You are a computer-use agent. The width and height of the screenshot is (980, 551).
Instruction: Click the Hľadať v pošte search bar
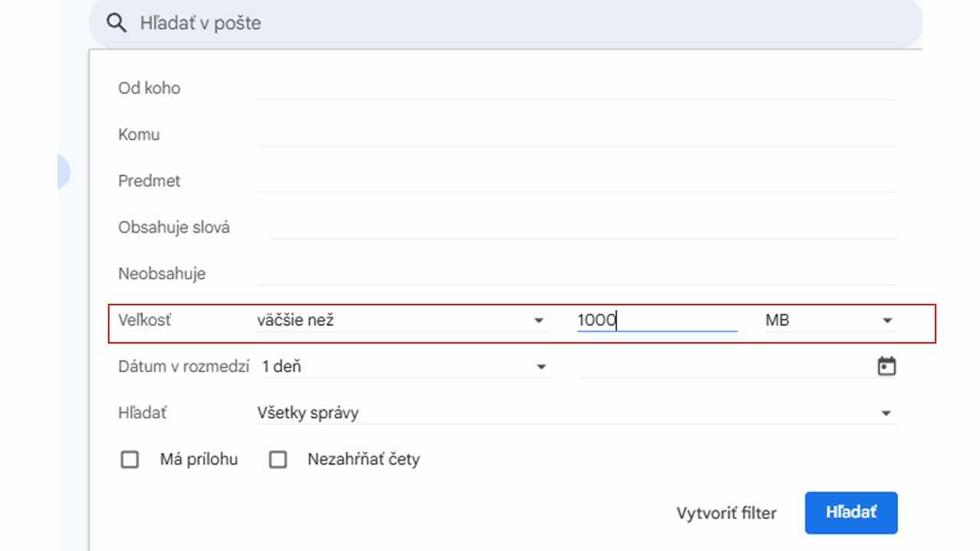pos(505,23)
